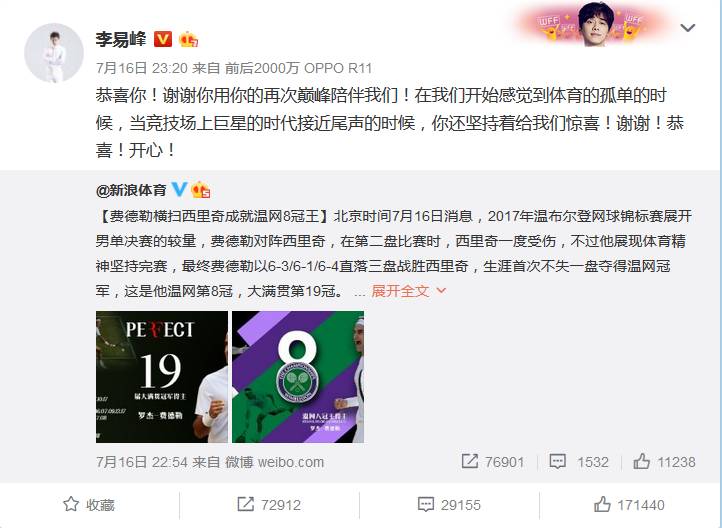Open the post options chevron menu
This screenshot has height=528, width=722.
pos(687,28)
